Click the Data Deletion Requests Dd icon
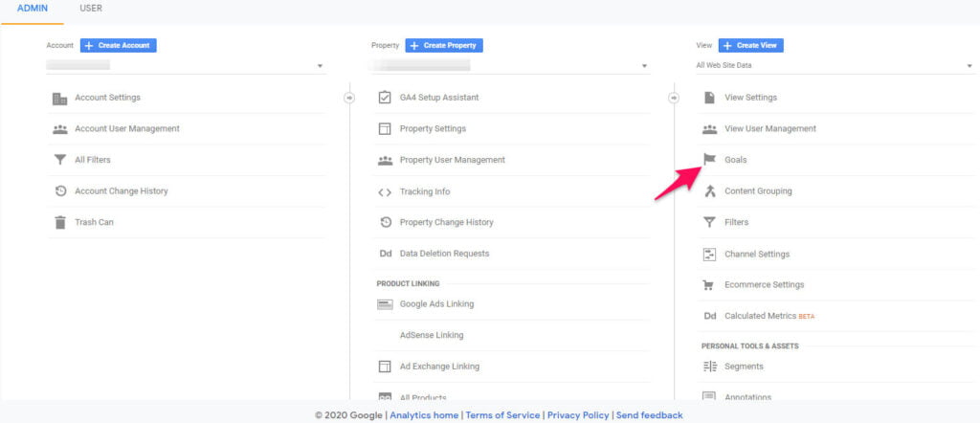The width and height of the screenshot is (980, 423). (x=385, y=254)
